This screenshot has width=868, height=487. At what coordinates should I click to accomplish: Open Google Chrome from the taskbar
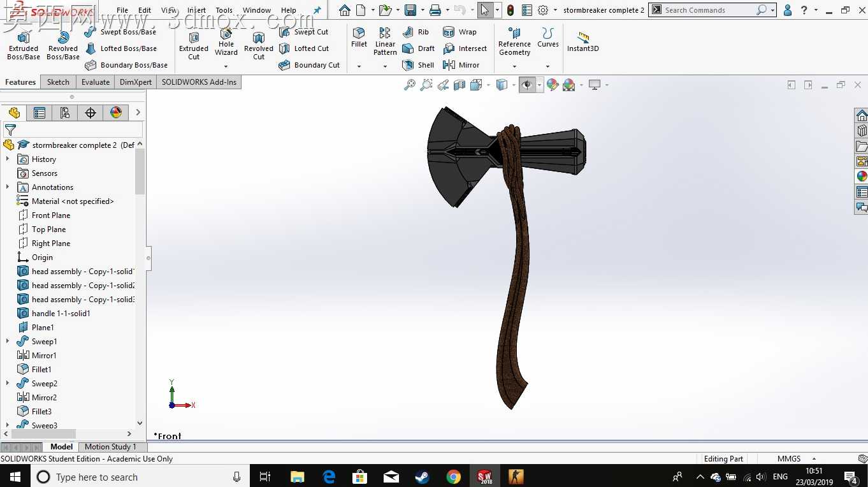(x=453, y=477)
